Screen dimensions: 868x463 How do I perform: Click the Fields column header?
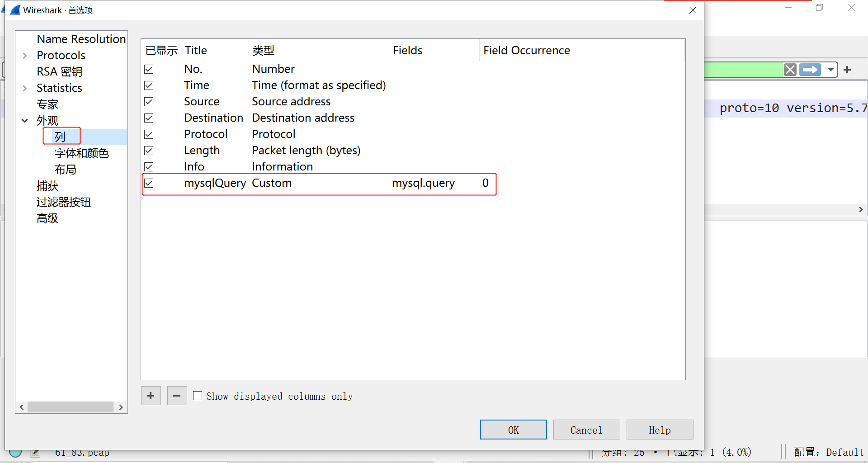click(x=434, y=50)
